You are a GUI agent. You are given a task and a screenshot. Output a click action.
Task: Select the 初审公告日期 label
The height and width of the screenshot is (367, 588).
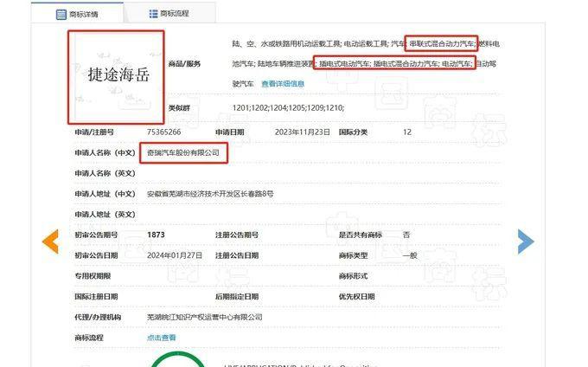96,255
